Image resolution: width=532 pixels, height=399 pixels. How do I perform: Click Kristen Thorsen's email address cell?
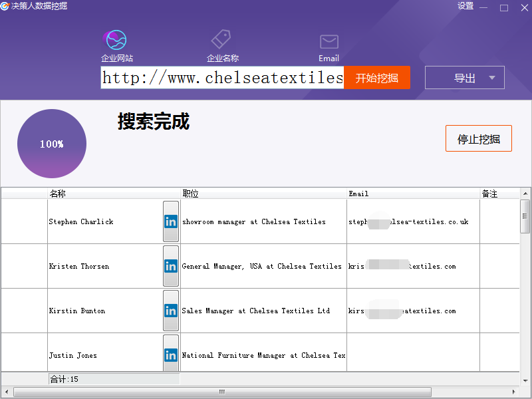click(x=413, y=266)
